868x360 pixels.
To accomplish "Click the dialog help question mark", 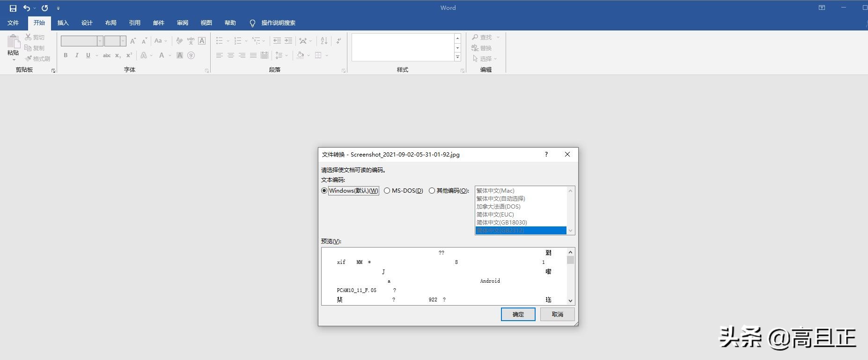I will click(x=546, y=154).
